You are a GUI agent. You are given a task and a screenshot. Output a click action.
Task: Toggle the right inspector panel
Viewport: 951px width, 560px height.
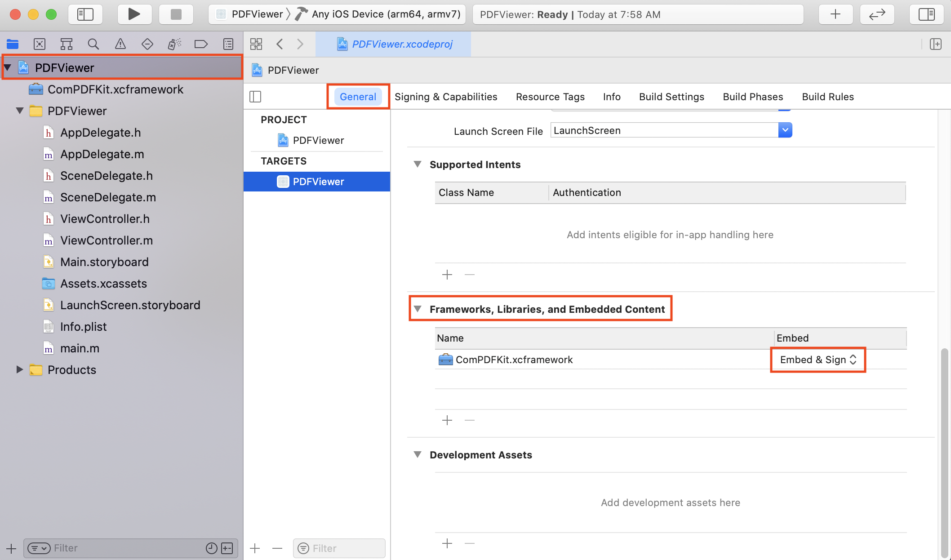pyautogui.click(x=926, y=14)
